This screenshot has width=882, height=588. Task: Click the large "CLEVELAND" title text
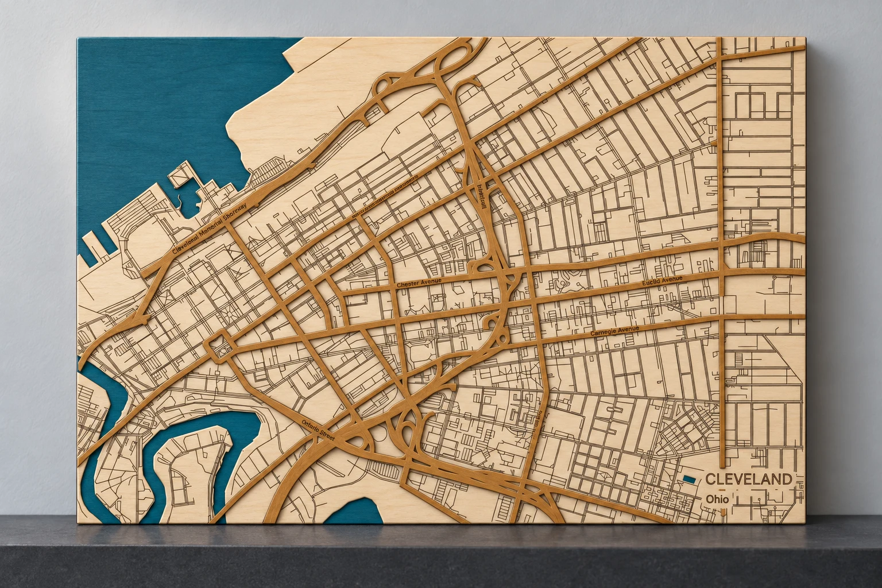[748, 479]
